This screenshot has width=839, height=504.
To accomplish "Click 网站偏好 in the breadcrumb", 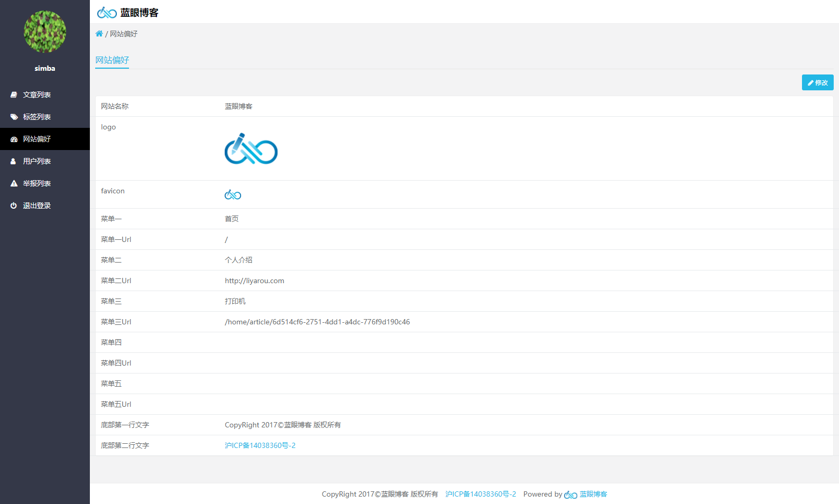I will click(124, 34).
